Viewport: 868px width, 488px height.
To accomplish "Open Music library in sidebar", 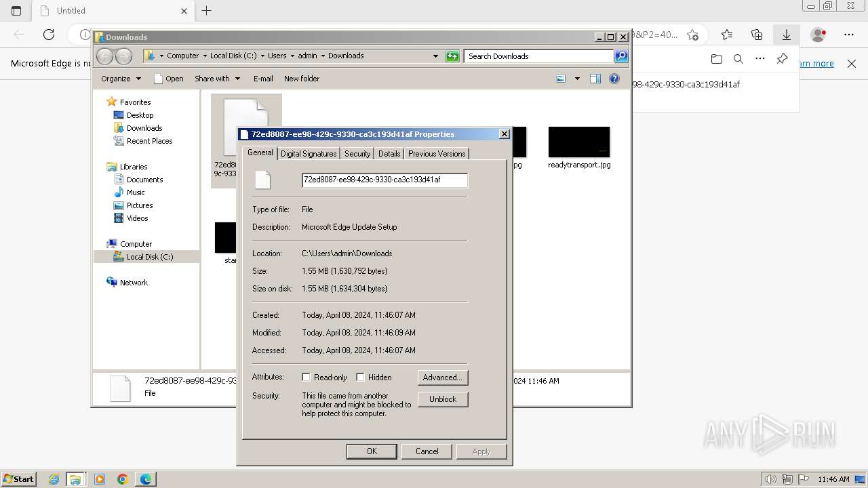I will coord(136,192).
